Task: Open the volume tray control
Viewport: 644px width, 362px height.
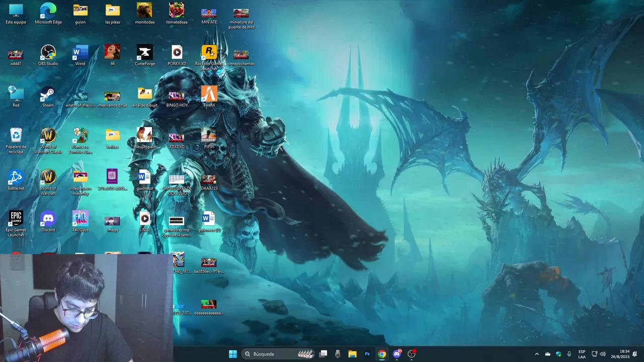Action: tap(603, 354)
